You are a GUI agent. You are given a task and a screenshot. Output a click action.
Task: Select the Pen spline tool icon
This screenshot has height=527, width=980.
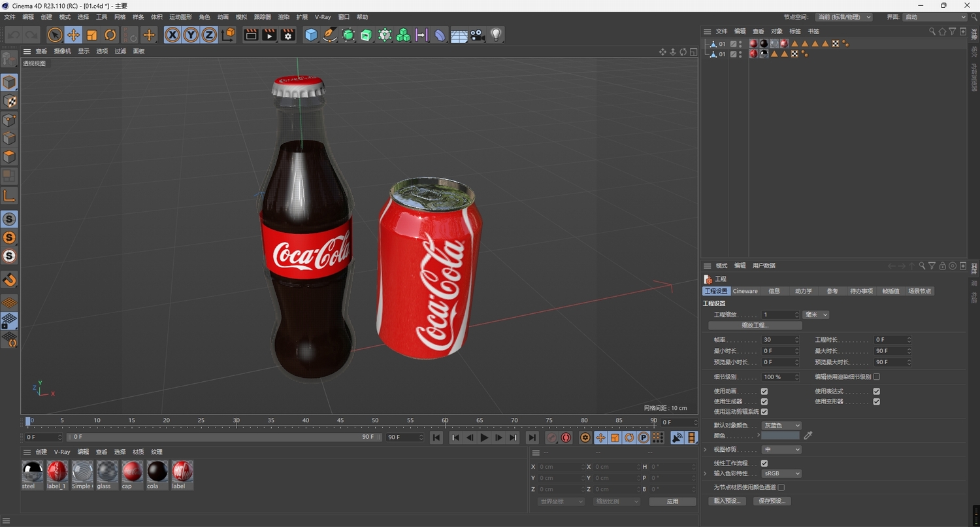pyautogui.click(x=329, y=35)
